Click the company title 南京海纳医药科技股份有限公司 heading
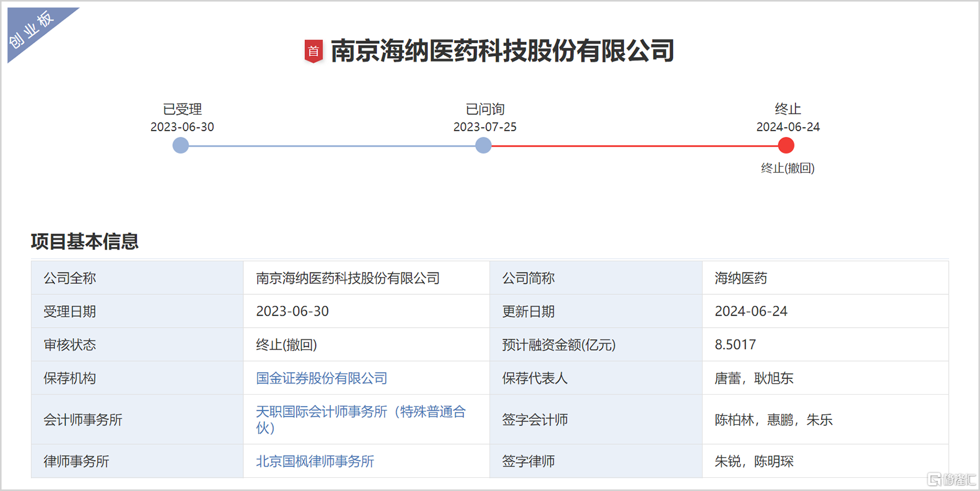Screen dimensions: 980x491 (x=502, y=51)
